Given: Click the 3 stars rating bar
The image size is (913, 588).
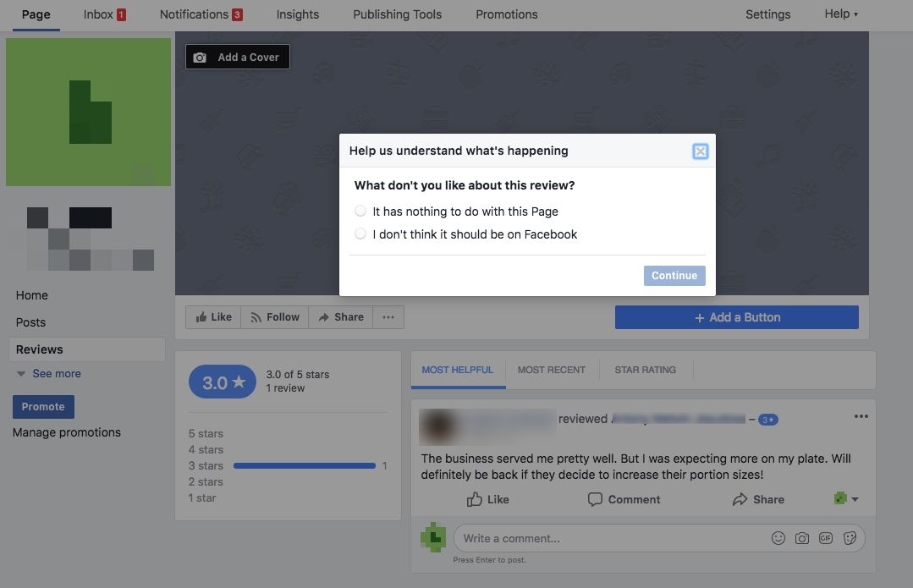Looking at the screenshot, I should click(x=305, y=465).
